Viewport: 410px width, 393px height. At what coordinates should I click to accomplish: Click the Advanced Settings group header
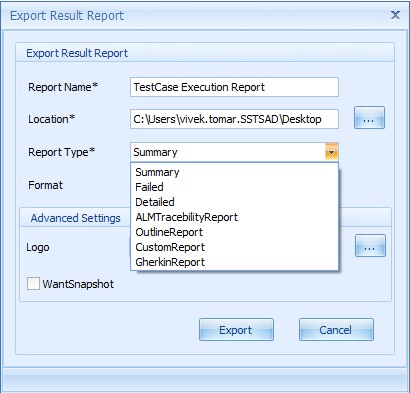pos(76,218)
